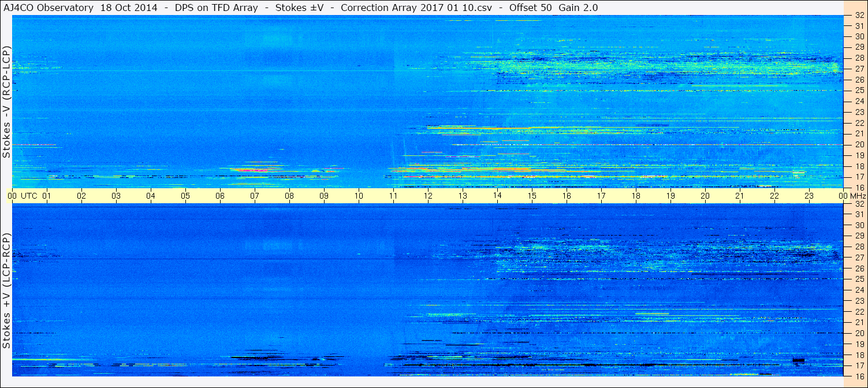Click 20 MHz tick on upper plot
The image size is (868, 388).
pyautogui.click(x=859, y=144)
